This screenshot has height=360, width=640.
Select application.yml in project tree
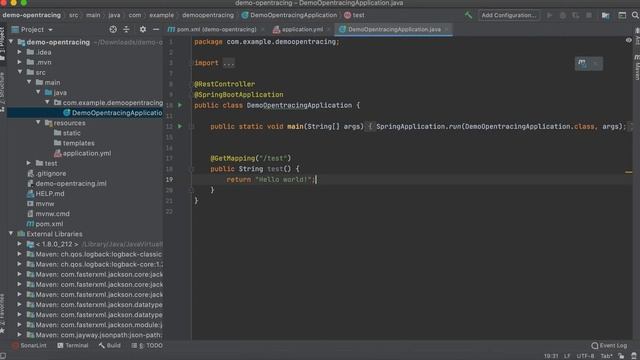82,153
